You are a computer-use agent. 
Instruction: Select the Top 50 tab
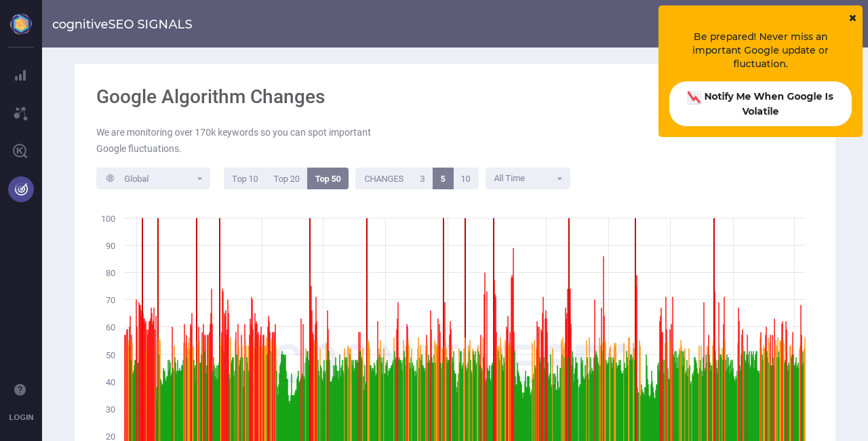328,178
